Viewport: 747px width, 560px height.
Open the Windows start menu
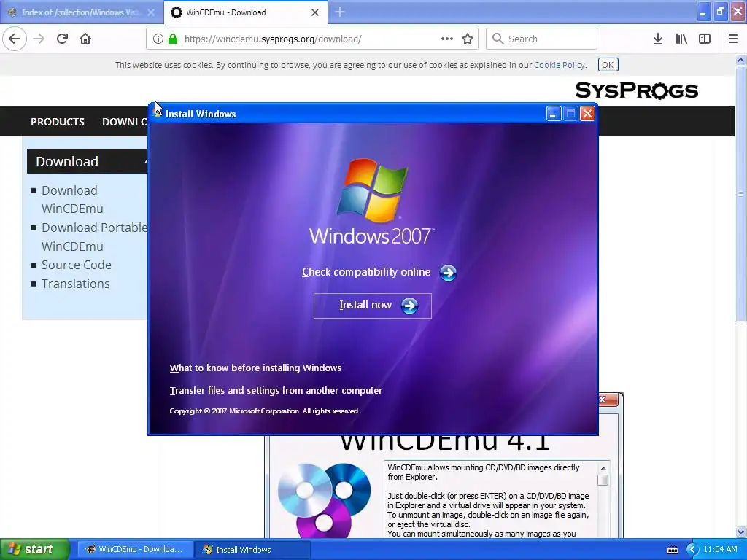coord(35,549)
